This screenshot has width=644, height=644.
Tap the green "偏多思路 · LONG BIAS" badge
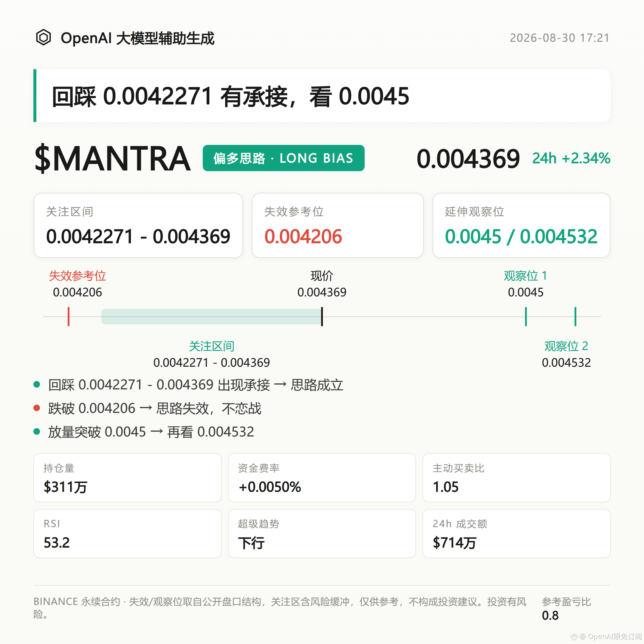click(283, 158)
